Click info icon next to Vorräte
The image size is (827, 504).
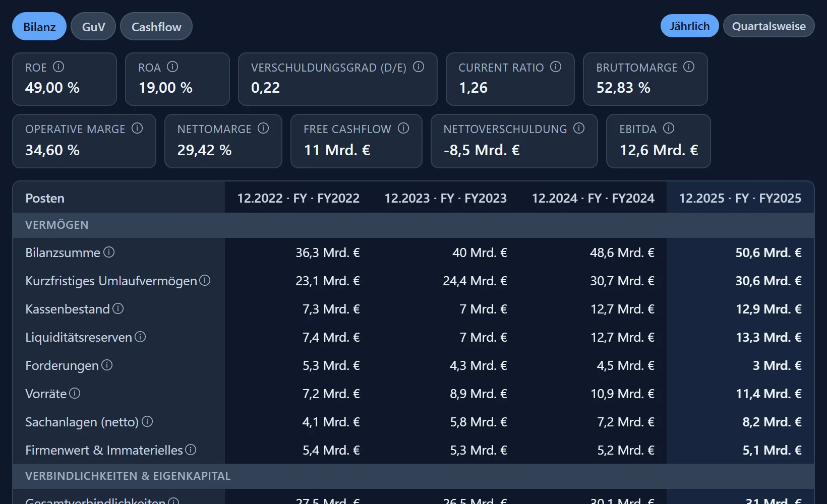point(75,393)
